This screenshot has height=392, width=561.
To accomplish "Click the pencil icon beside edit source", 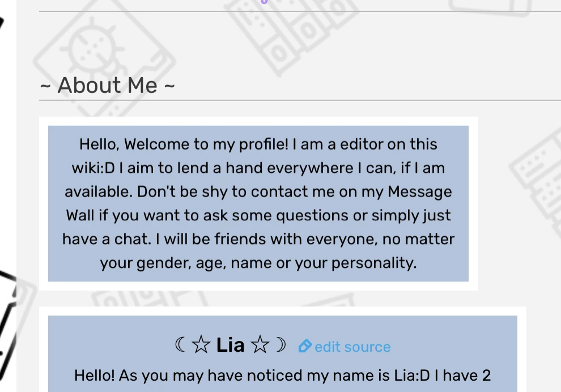I will point(305,346).
